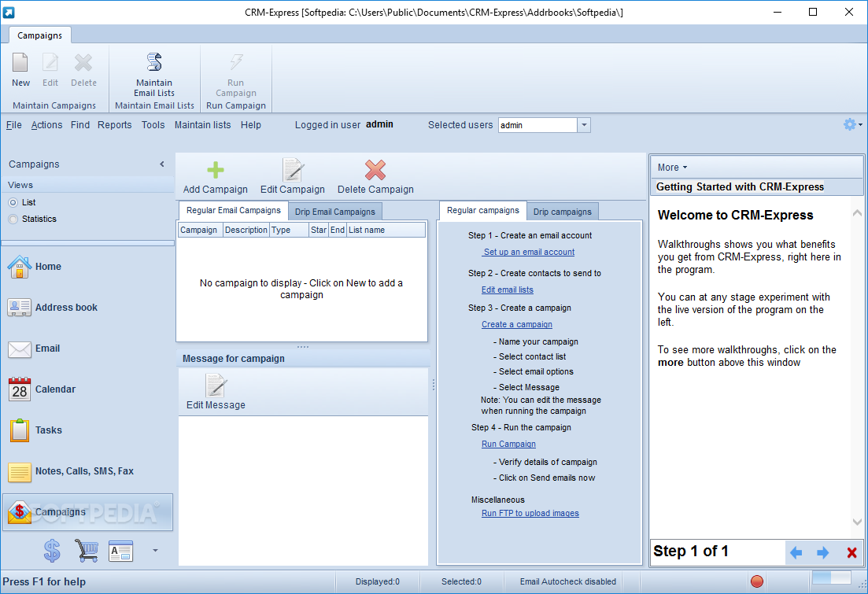Viewport: 868px width, 594px height.
Task: Click the horizontal splitter dots above Message for campaign
Action: tap(303, 347)
